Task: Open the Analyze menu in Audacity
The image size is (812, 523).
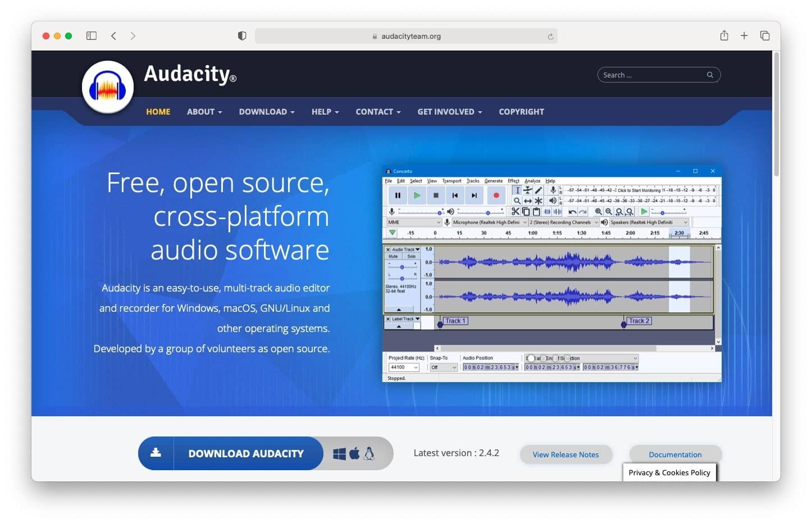Action: (532, 181)
